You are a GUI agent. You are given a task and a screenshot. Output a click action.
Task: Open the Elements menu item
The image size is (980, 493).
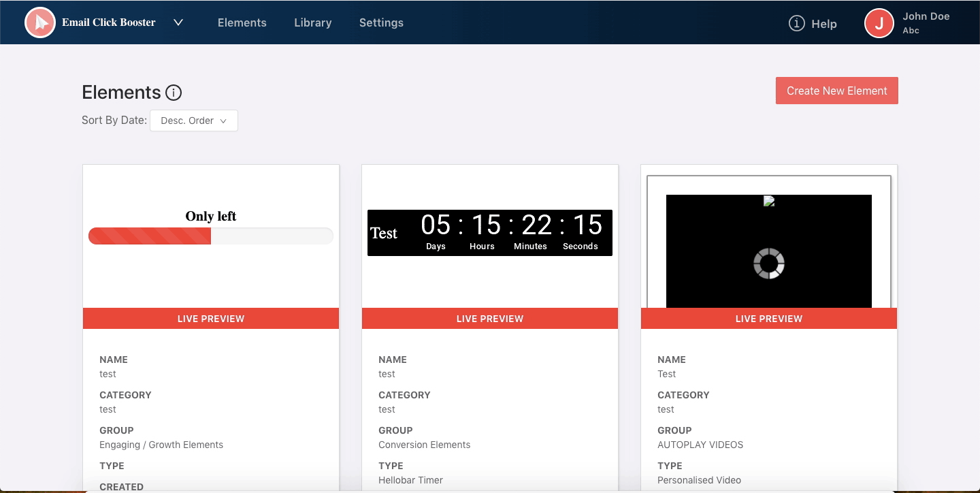[x=242, y=22]
